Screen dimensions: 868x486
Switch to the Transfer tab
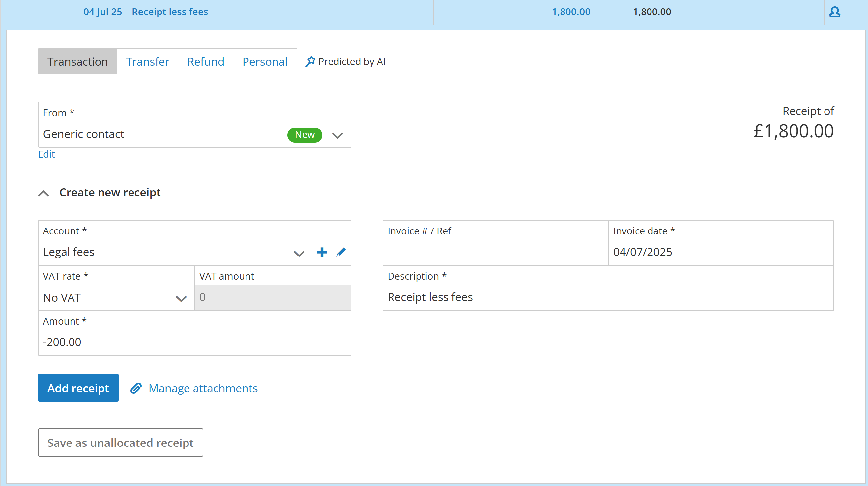[x=147, y=62]
